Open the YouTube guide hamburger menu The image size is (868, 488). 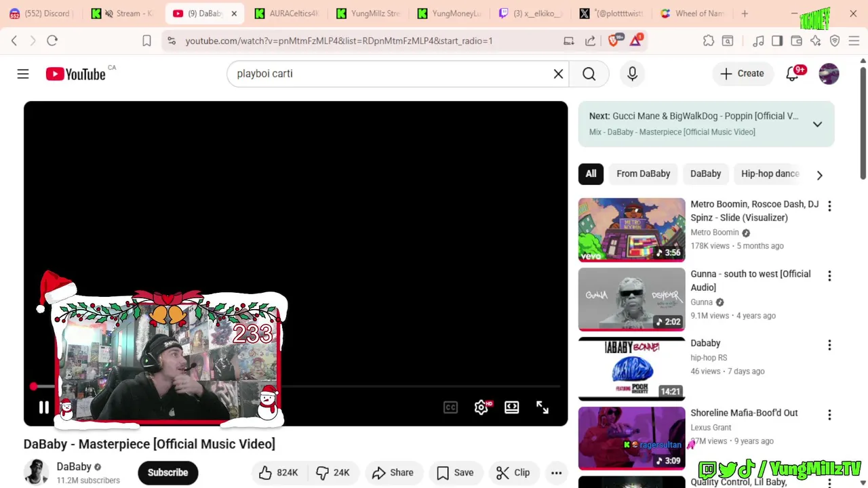coord(23,74)
